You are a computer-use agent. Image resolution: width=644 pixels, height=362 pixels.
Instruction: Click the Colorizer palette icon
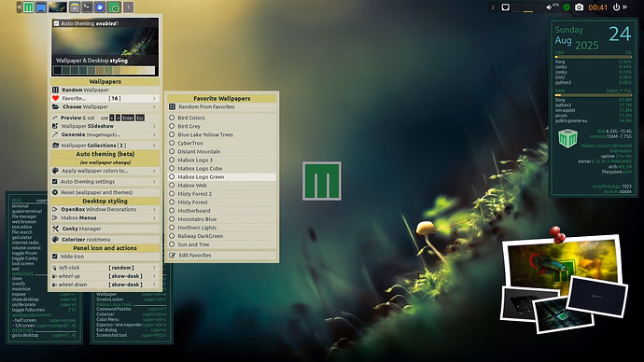tap(55, 239)
